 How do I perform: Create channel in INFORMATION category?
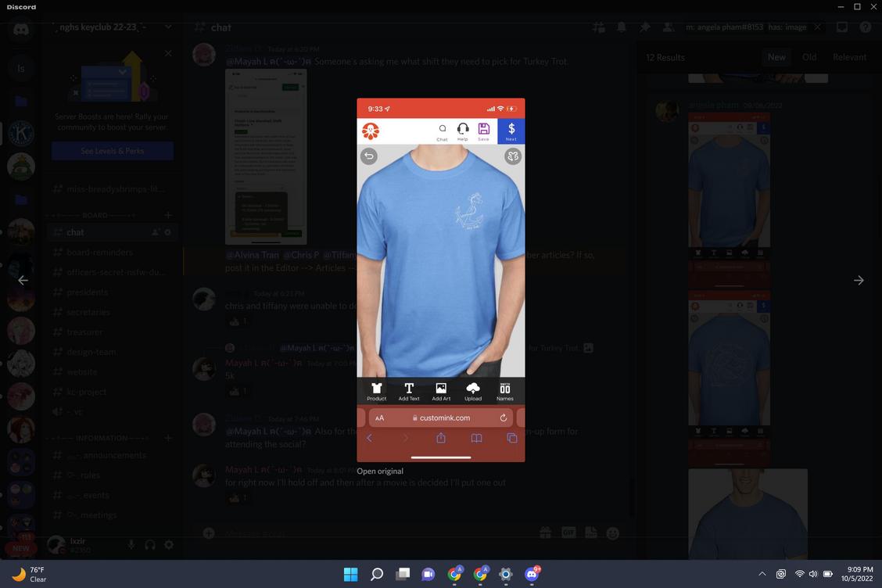pos(168,438)
